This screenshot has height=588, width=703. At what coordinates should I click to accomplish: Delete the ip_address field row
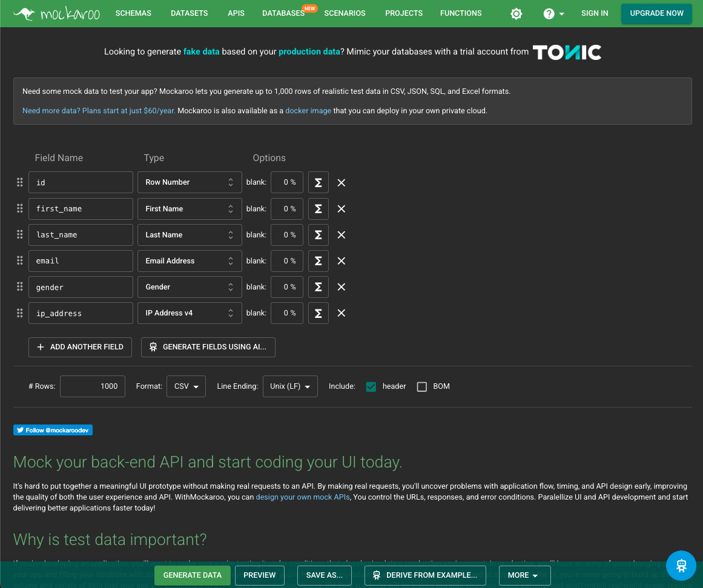tap(342, 313)
